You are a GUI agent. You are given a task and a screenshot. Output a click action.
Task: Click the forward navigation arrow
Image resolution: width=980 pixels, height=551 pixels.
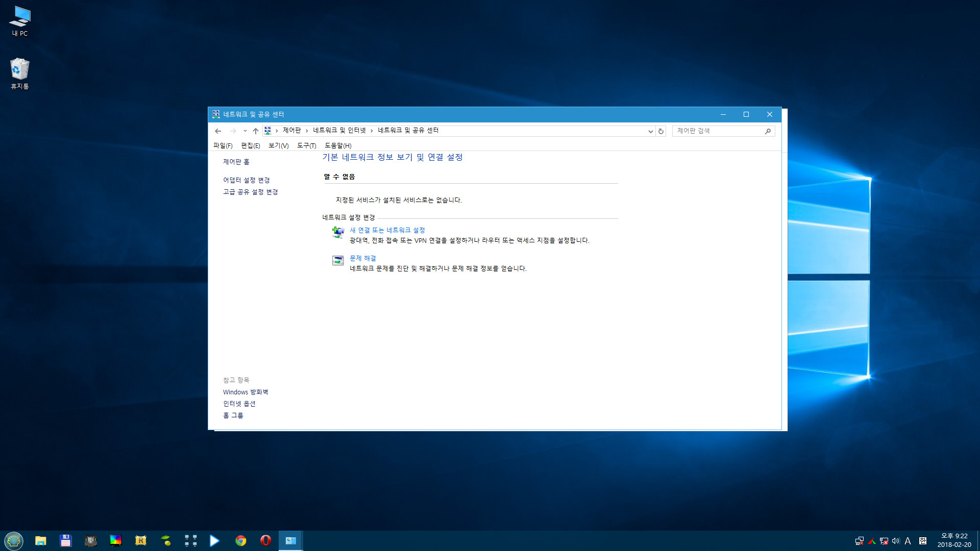pos(233,131)
